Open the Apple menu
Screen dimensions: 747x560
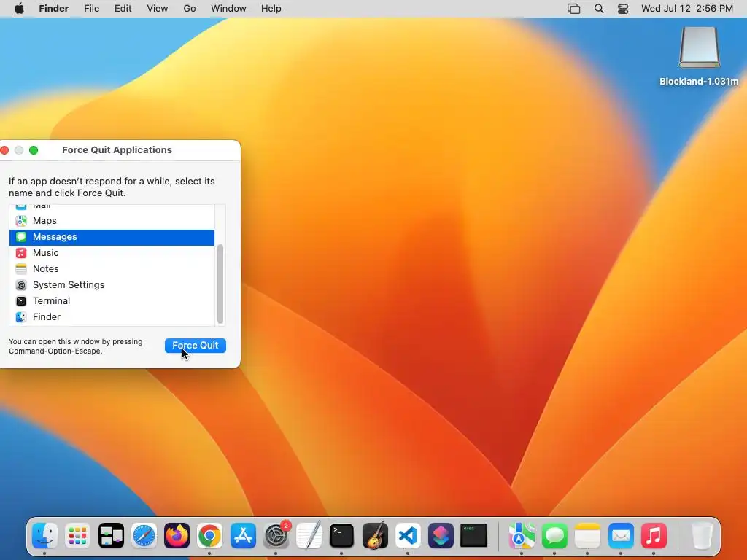tap(19, 9)
